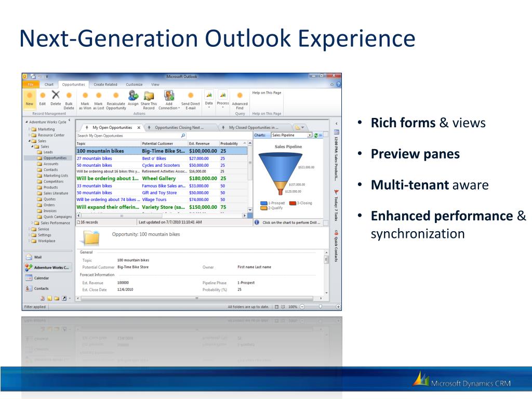Click the blue funnel section of the chart
This screenshot has height=399, width=532.
pyautogui.click(x=280, y=168)
